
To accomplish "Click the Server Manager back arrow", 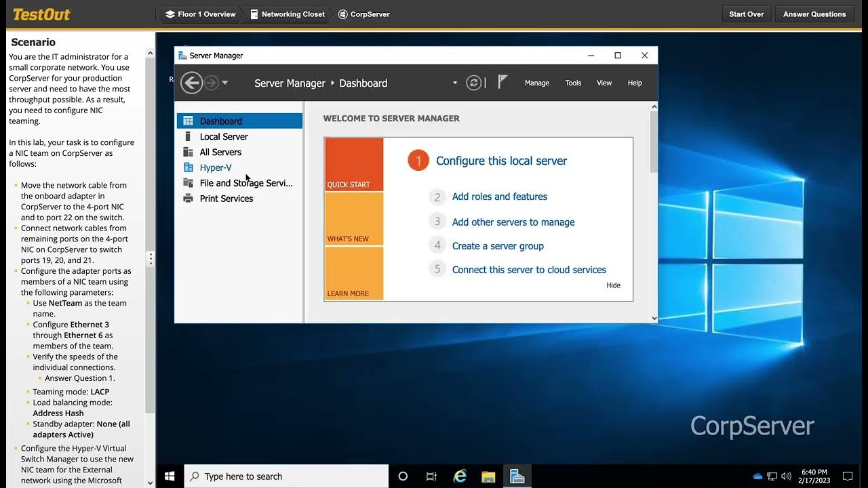I will [x=192, y=83].
